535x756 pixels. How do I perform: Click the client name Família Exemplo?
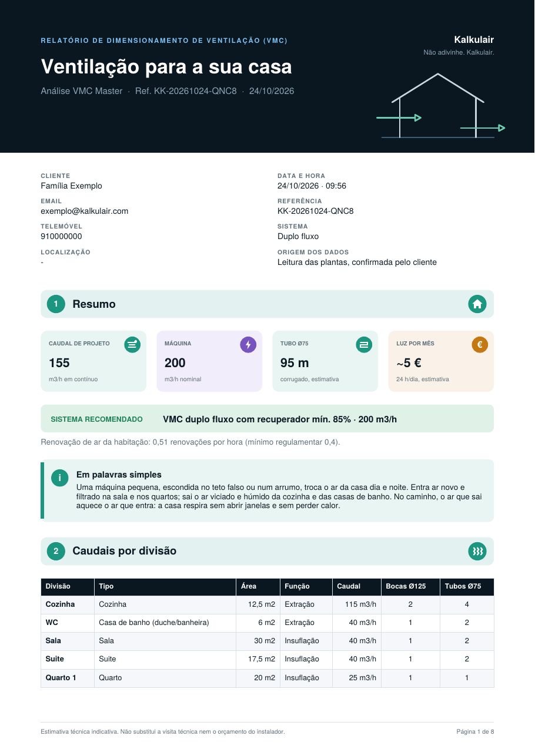71,186
